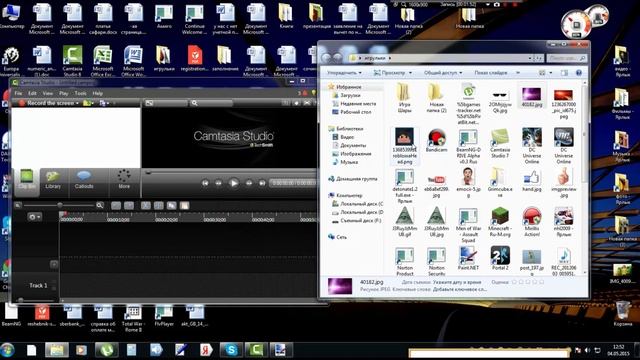Click the Skype icon on the taskbar
This screenshot has width=640, height=360.
click(231, 350)
